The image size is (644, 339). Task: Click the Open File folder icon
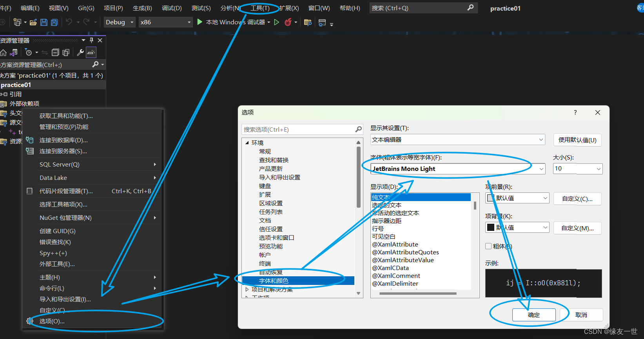tap(33, 22)
